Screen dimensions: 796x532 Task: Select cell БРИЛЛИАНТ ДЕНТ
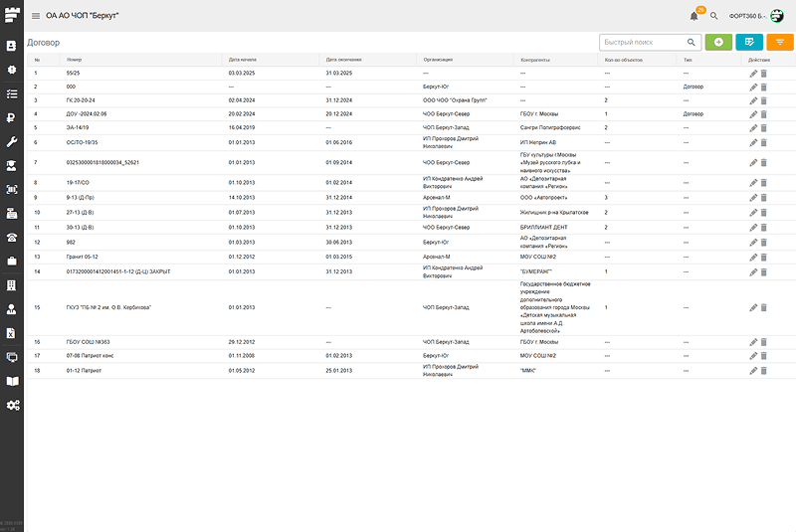[543, 228]
